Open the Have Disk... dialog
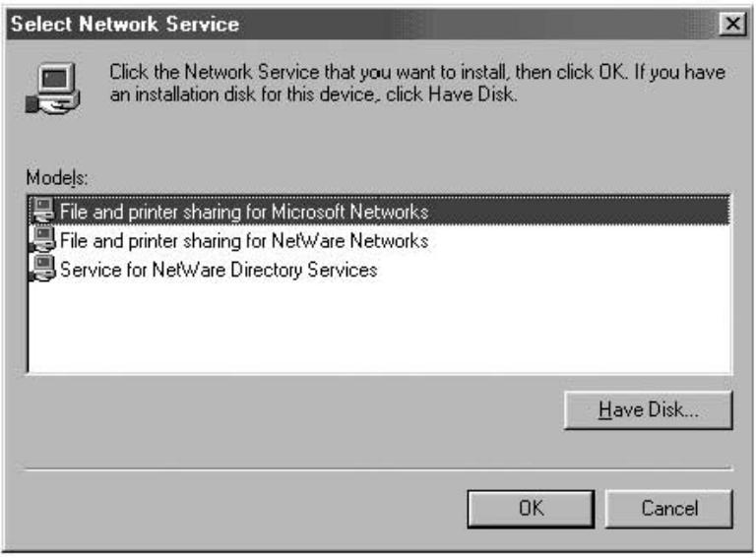756x558 pixels. point(649,410)
